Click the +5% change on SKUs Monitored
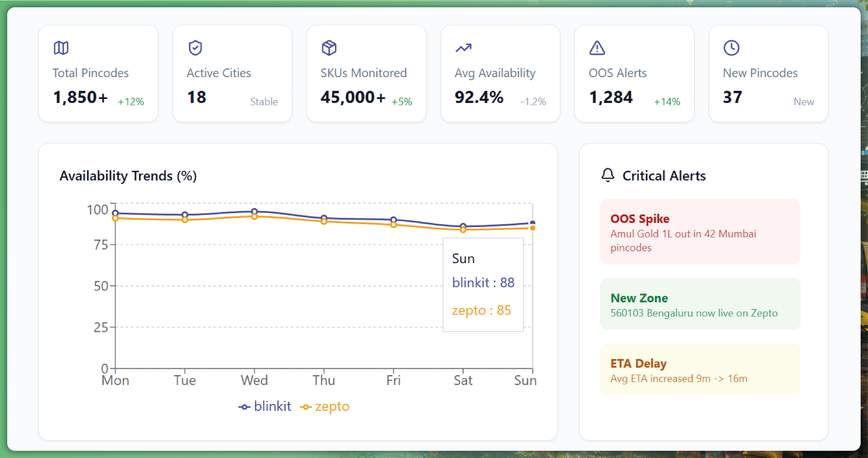Image resolution: width=868 pixels, height=458 pixels. point(402,101)
